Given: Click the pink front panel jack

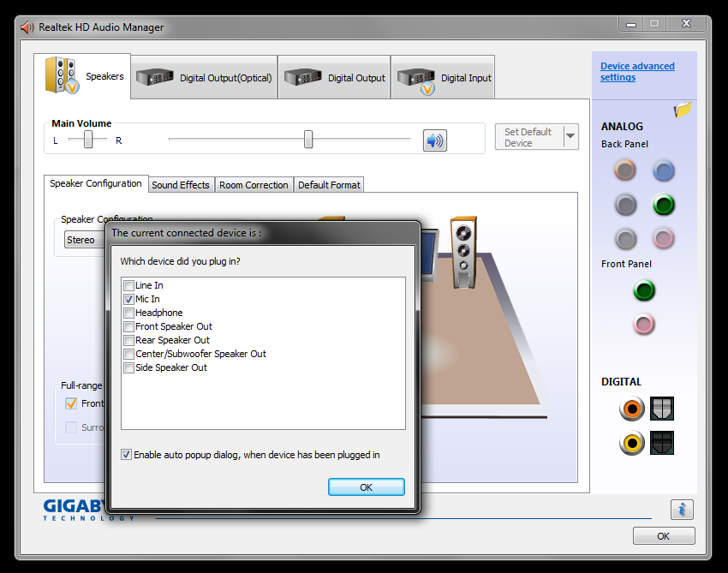Looking at the screenshot, I should click(x=644, y=324).
